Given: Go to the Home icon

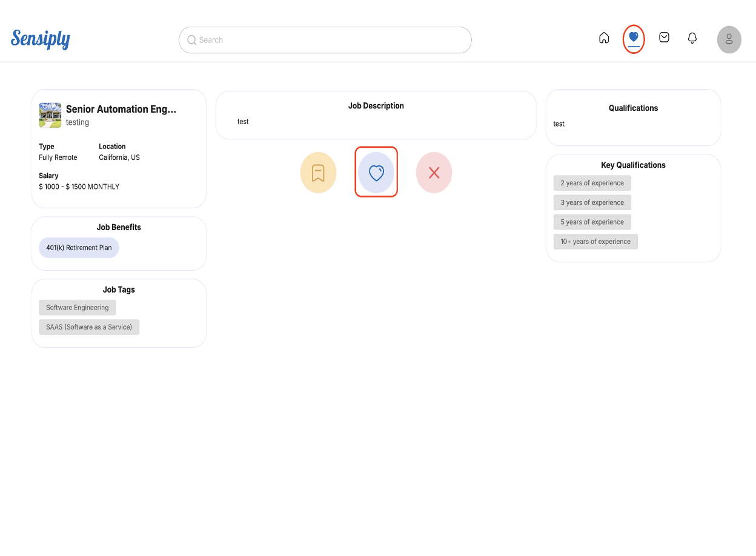Looking at the screenshot, I should click(604, 38).
